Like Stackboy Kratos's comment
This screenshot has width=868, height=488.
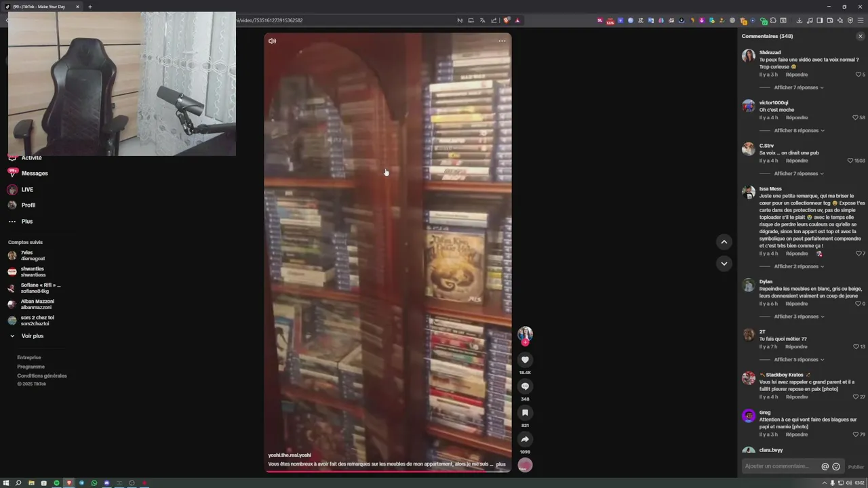click(x=855, y=396)
